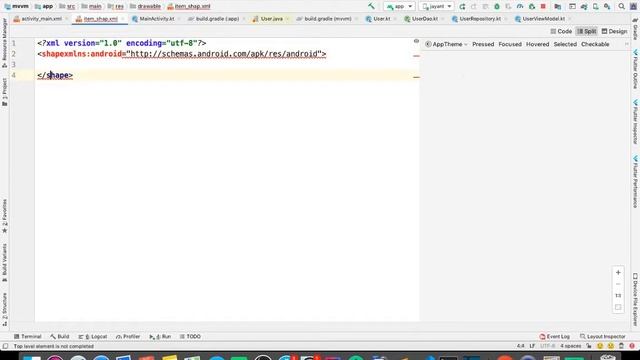This screenshot has width=640, height=360.
Task: Open the TODO tool window
Action: (190, 337)
